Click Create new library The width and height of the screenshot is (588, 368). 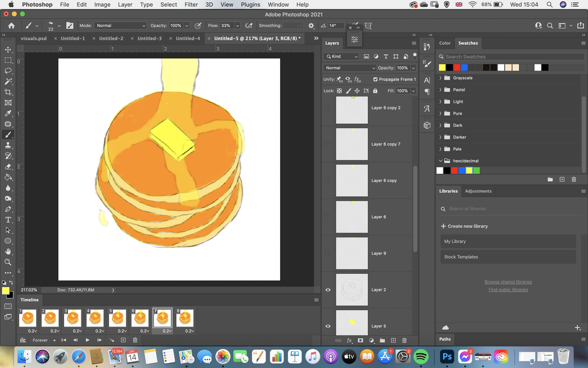464,226
